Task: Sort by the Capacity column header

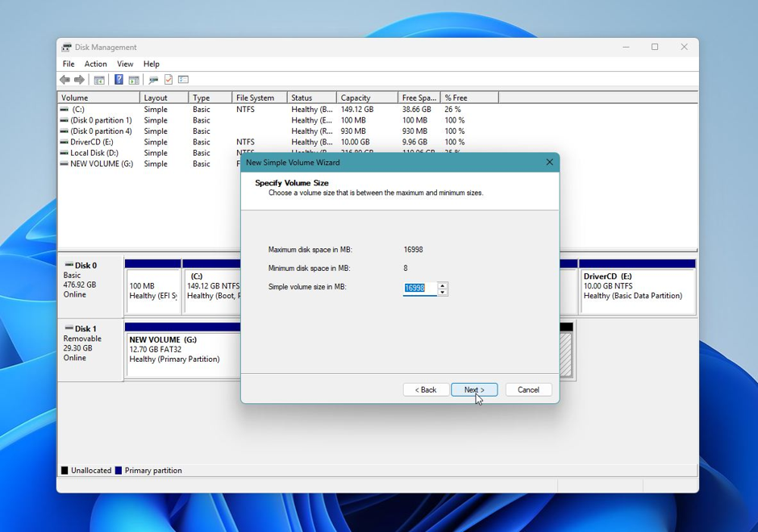Action: pyautogui.click(x=367, y=98)
